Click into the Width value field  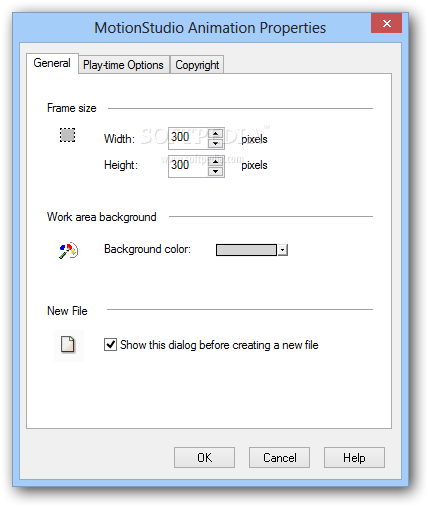click(x=188, y=138)
